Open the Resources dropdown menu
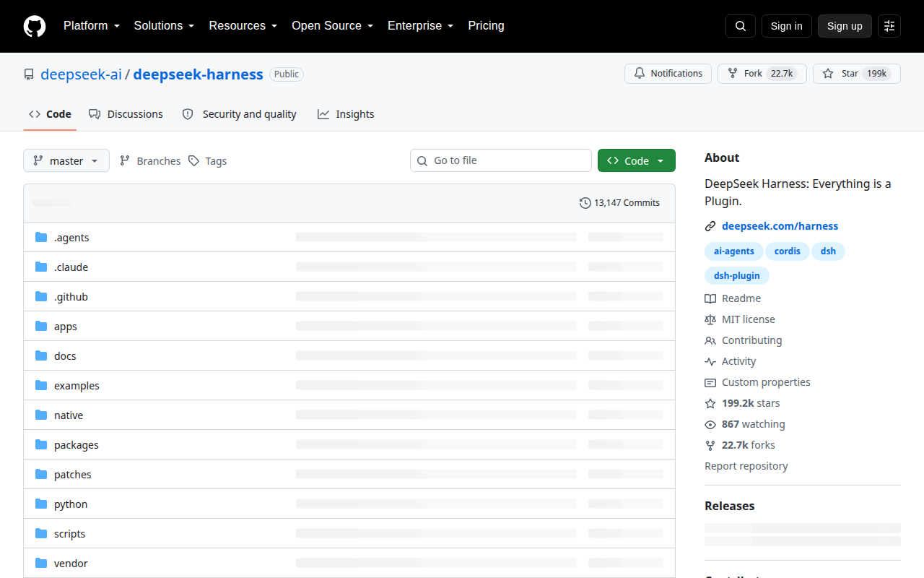This screenshot has width=924, height=578. pyautogui.click(x=243, y=26)
